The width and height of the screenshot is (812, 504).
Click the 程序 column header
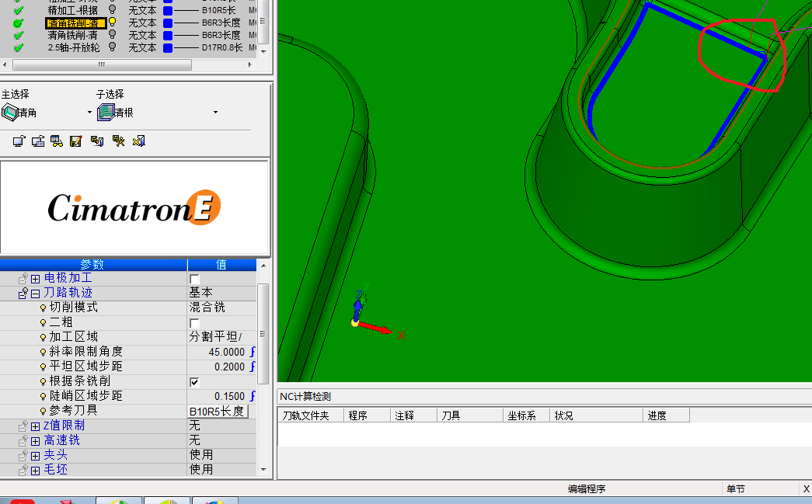368,415
